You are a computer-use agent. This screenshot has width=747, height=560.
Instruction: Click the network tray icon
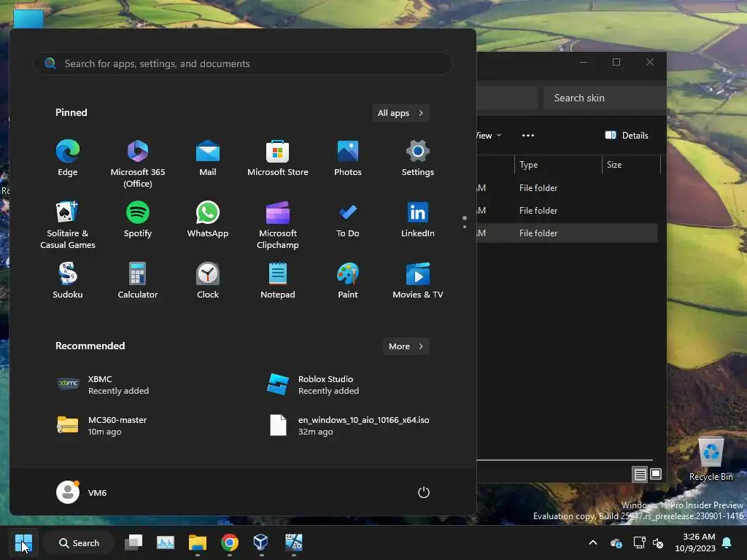click(639, 542)
